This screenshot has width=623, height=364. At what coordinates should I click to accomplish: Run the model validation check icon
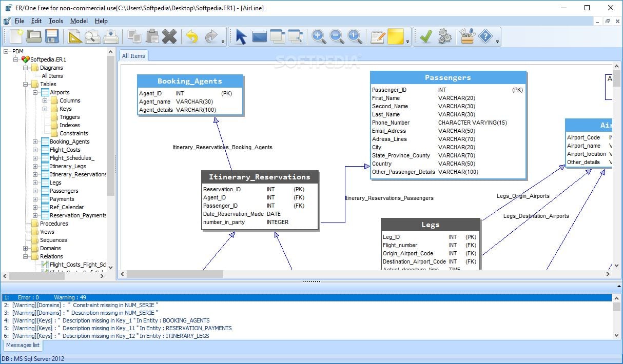point(425,36)
